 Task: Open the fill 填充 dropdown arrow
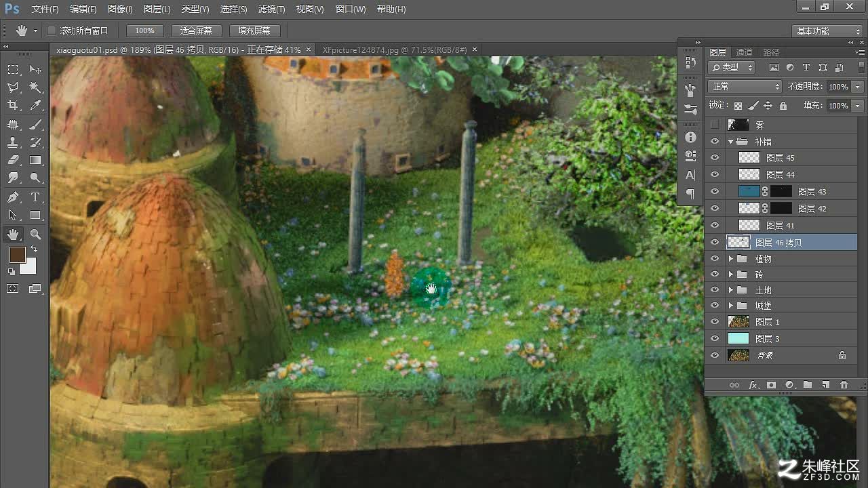click(858, 106)
